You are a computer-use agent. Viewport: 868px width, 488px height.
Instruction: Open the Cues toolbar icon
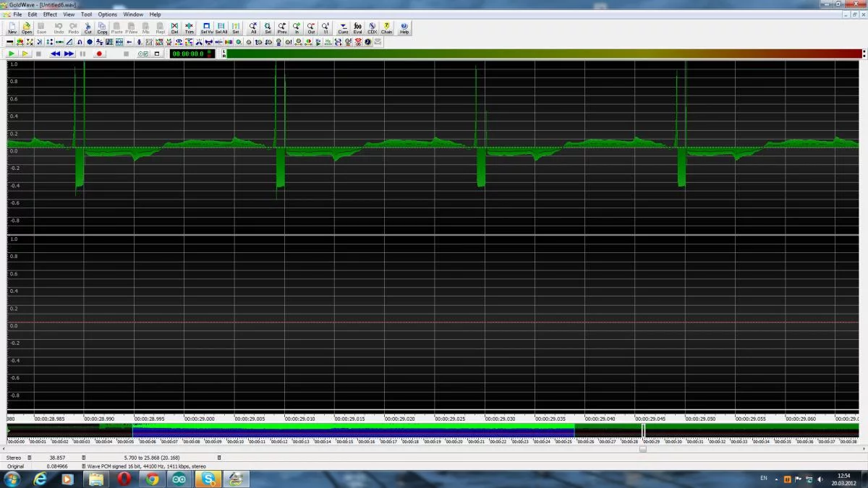343,28
